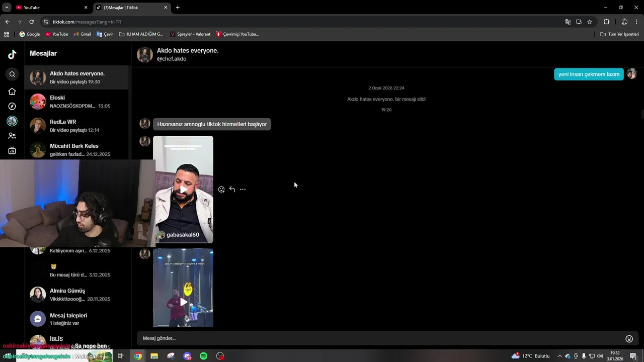Open emoji picker in message box

[629, 339]
